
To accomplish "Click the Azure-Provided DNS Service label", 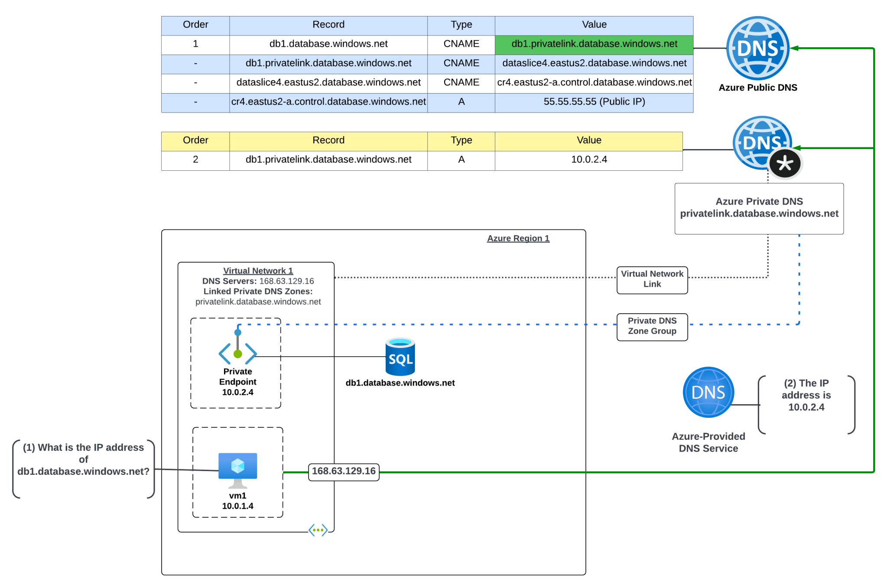I will tap(708, 442).
